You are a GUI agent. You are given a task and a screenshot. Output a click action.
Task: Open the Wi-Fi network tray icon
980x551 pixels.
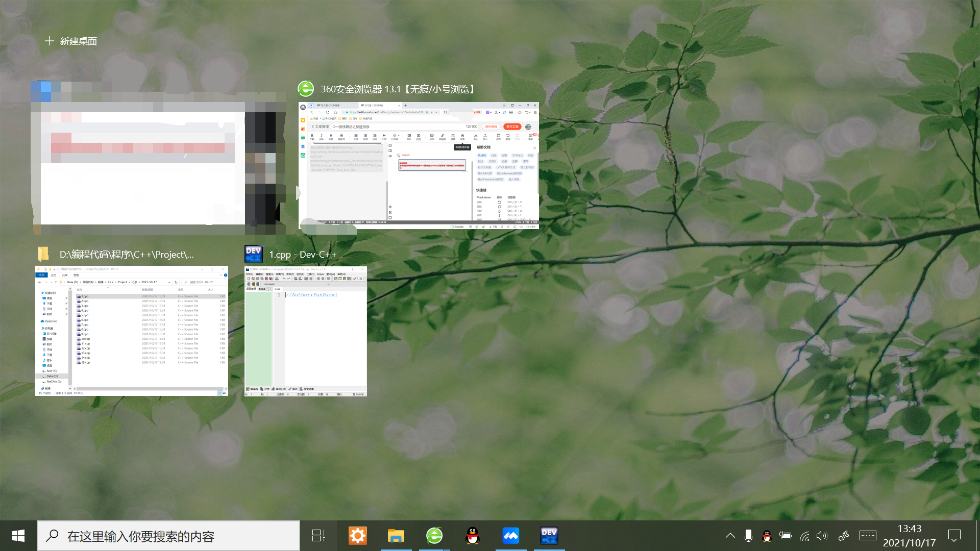[x=804, y=536]
